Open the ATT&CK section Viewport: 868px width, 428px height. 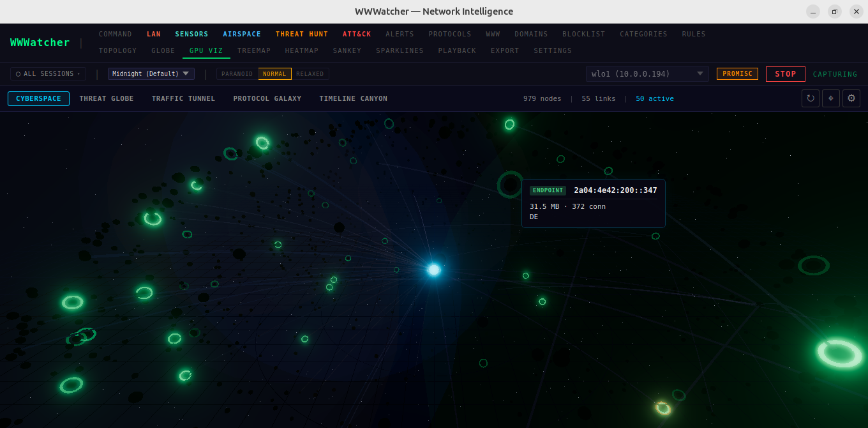click(357, 34)
